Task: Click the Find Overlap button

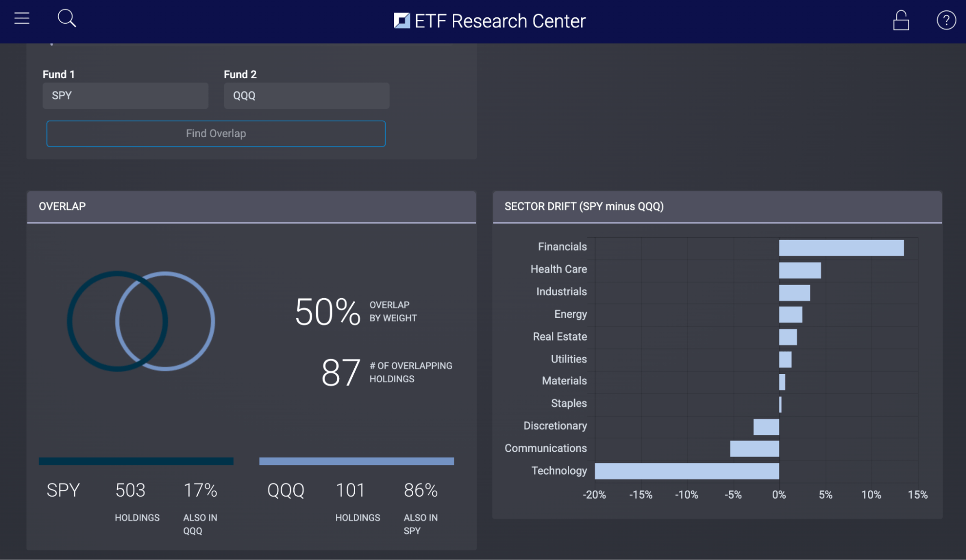Action: tap(216, 133)
